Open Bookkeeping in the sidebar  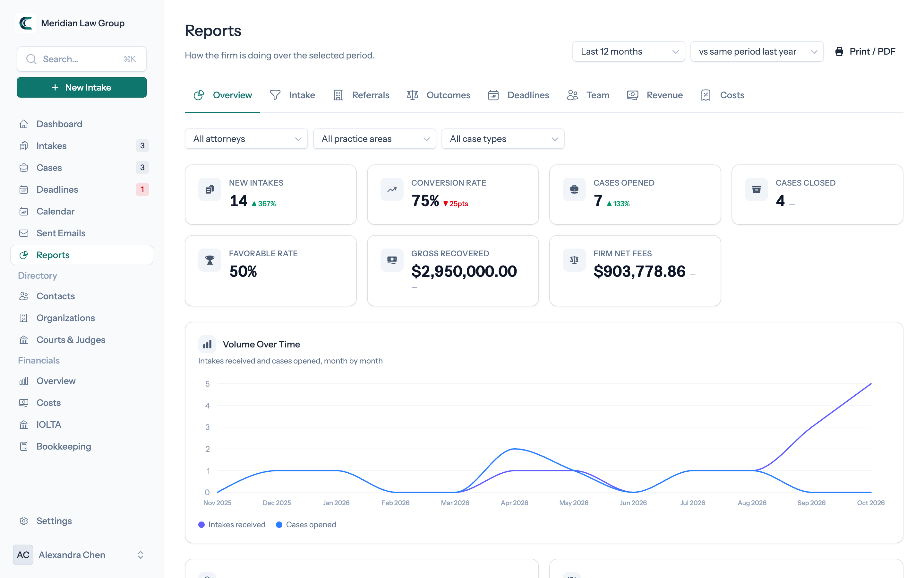pyautogui.click(x=82, y=446)
